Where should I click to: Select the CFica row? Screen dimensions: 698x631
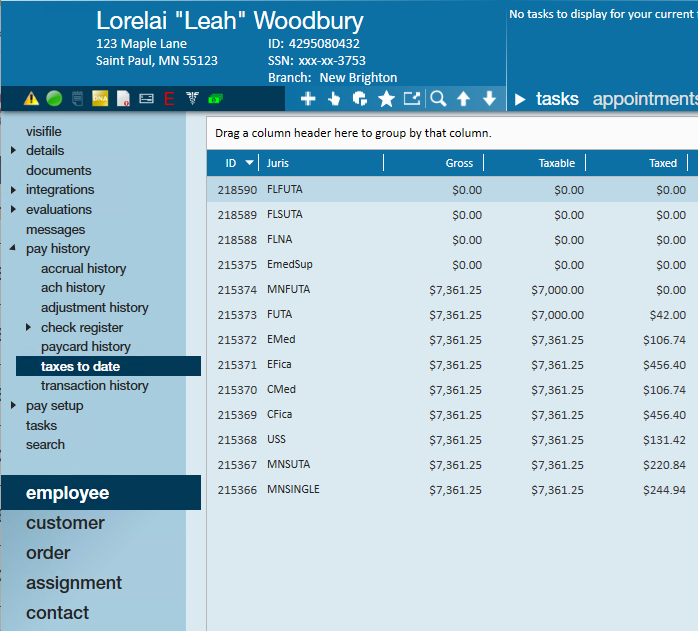tap(452, 415)
